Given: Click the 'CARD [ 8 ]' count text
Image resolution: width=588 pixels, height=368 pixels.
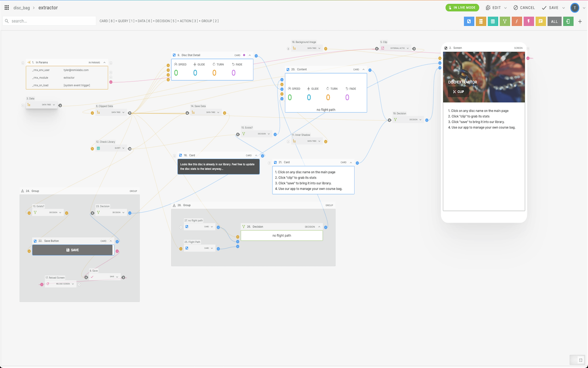Looking at the screenshot, I should [x=107, y=21].
